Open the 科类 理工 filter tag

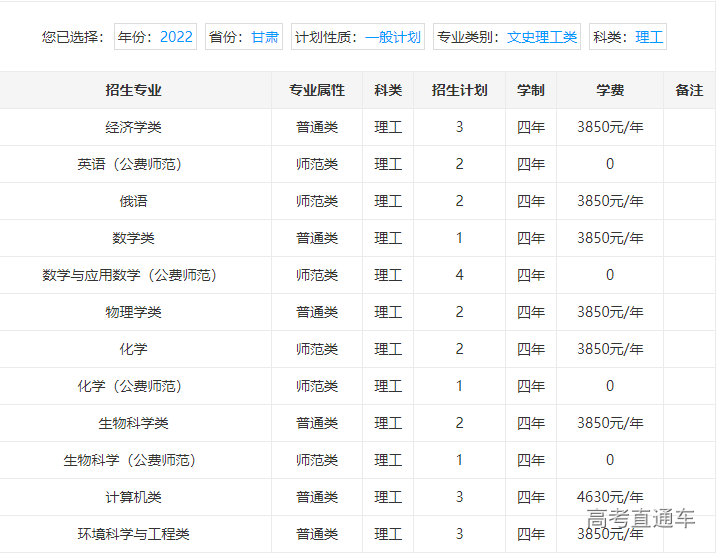click(x=627, y=37)
